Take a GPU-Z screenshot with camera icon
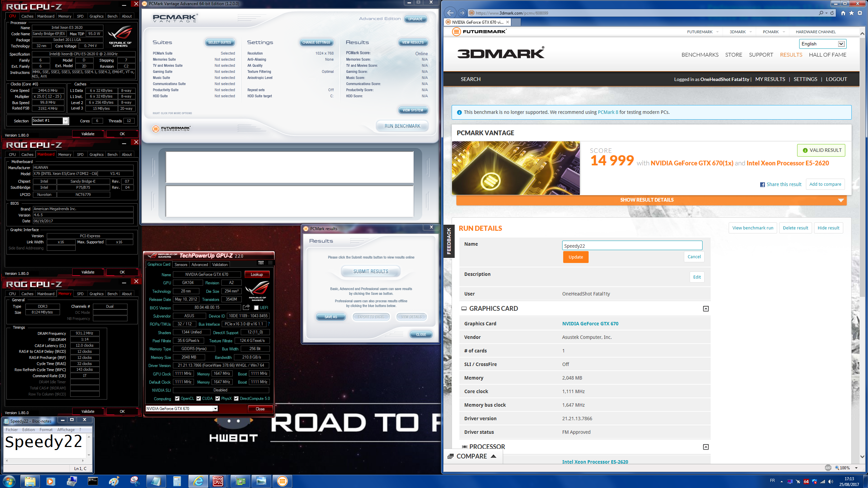This screenshot has height=488, width=868. 261,263
